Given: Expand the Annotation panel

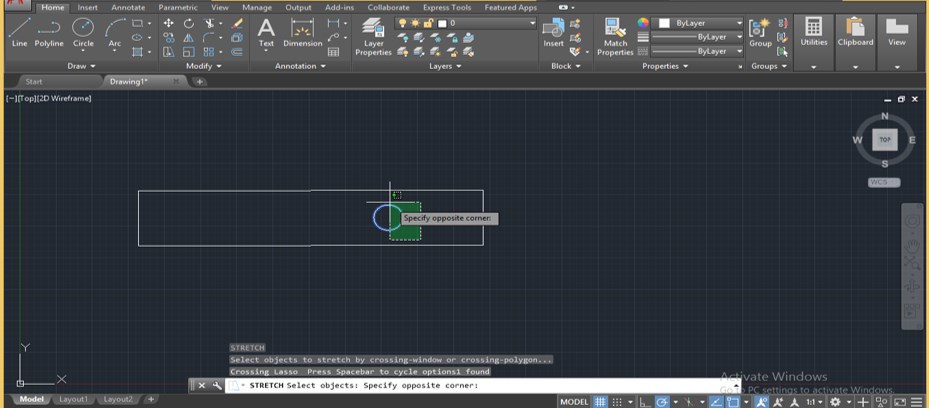Looking at the screenshot, I should coord(300,66).
